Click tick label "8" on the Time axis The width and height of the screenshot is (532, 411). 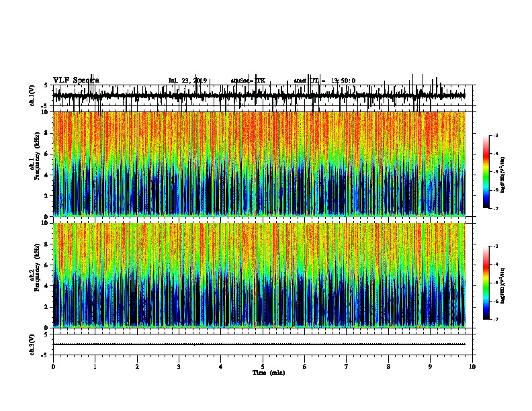click(388, 367)
